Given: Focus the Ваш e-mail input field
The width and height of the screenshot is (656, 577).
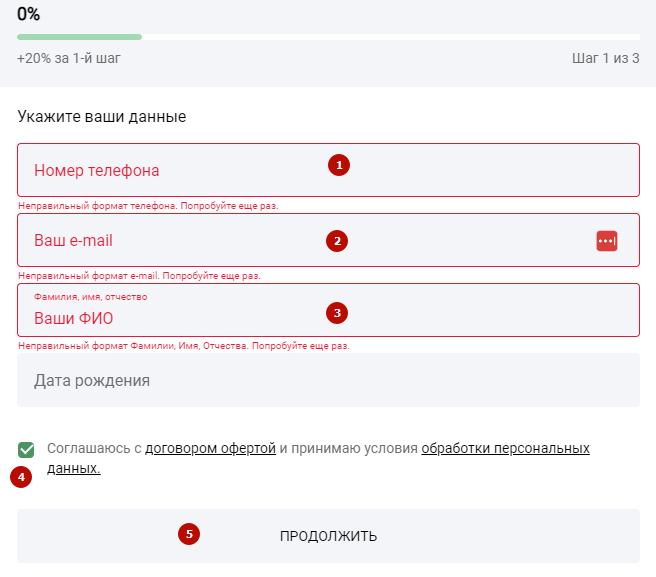Looking at the screenshot, I should tap(328, 240).
